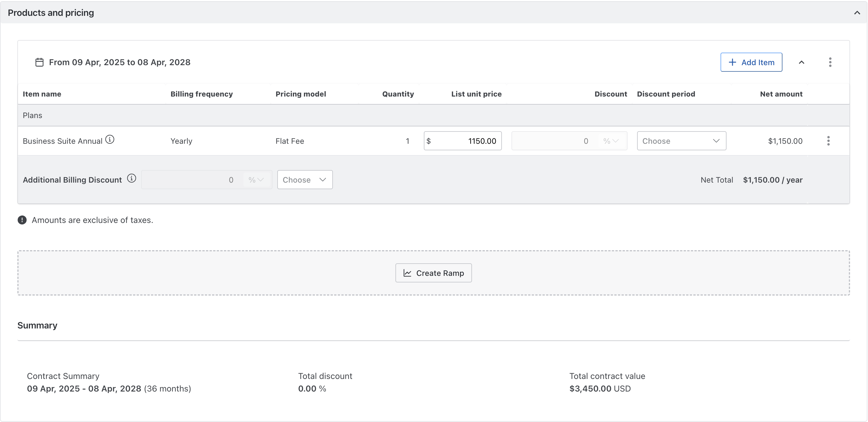The height and width of the screenshot is (422, 868).
Task: Collapse the date range item block
Action: [x=802, y=62]
